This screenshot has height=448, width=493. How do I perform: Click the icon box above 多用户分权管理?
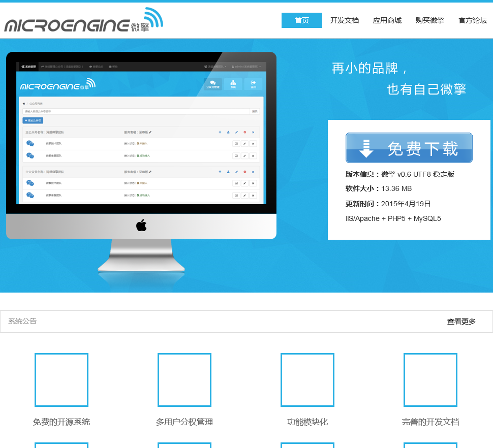point(184,380)
